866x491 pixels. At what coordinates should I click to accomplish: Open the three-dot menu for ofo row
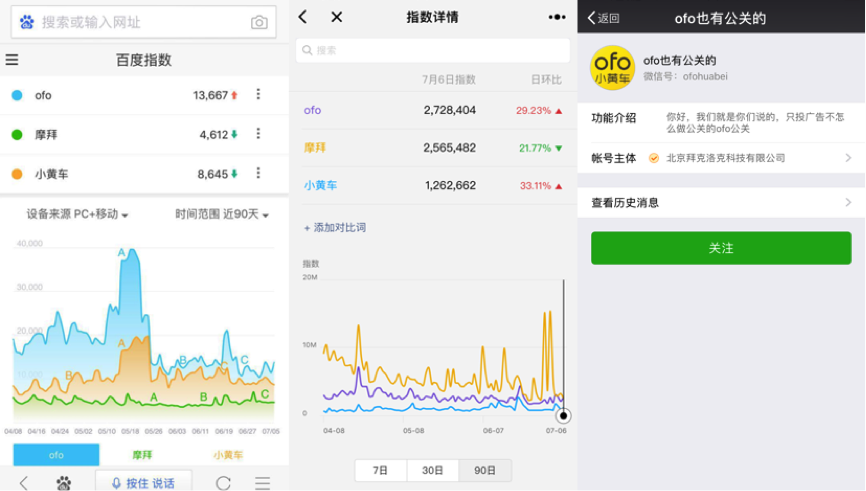click(258, 95)
